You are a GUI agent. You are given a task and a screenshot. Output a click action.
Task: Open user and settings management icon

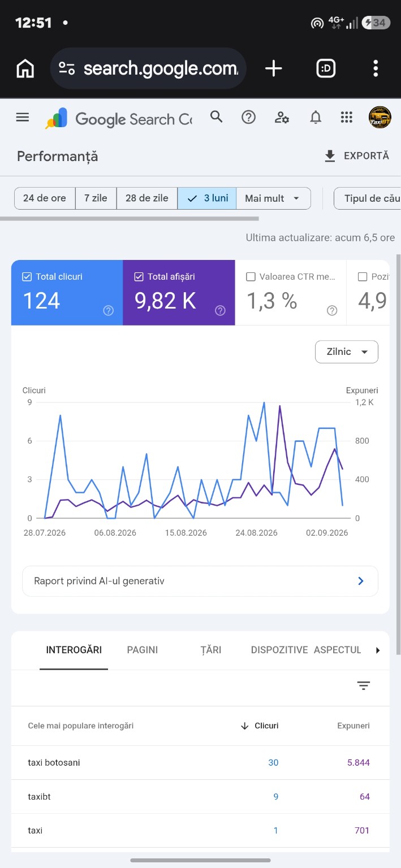(x=282, y=117)
